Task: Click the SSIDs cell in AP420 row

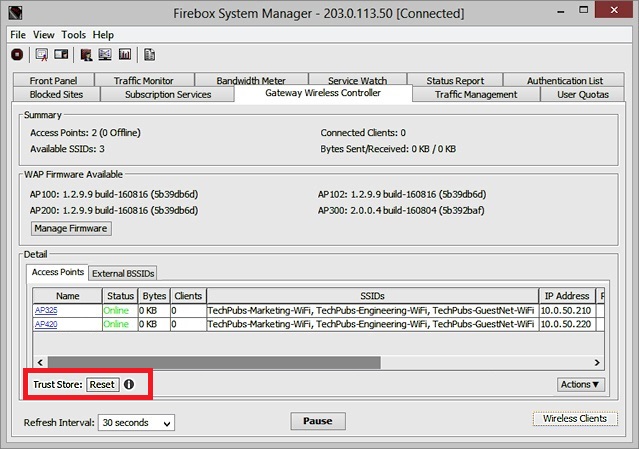Action: (x=372, y=324)
